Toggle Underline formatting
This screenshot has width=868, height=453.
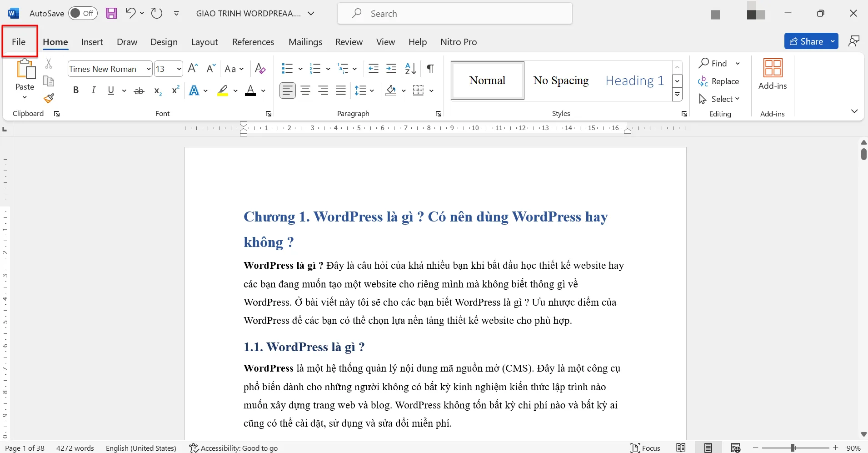pos(111,90)
